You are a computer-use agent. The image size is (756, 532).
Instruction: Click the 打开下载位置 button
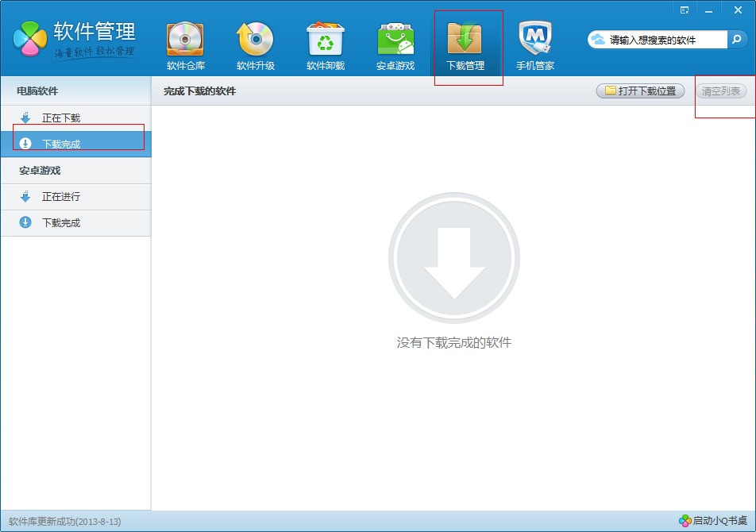(x=640, y=91)
